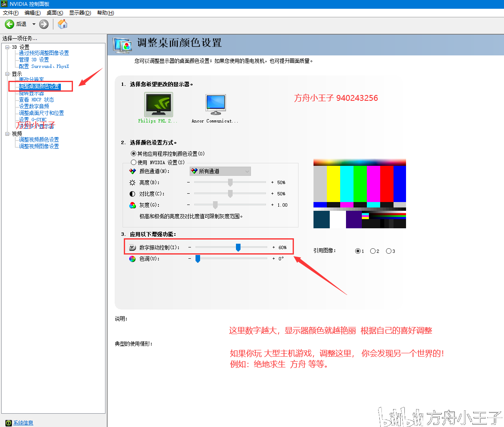This screenshot has height=427, width=504.
Task: Open the 所有通道 color channel dropdown
Action: point(220,171)
